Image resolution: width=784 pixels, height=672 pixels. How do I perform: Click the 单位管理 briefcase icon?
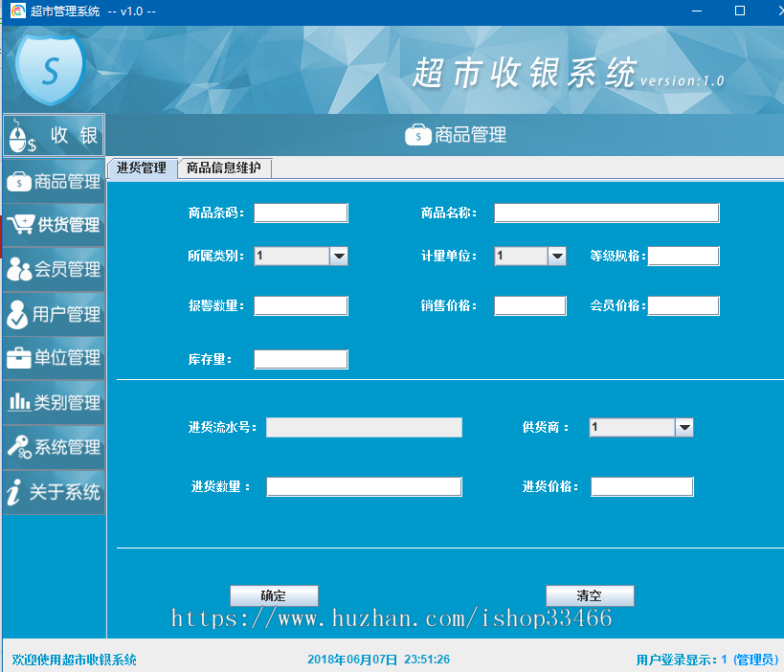[19, 358]
